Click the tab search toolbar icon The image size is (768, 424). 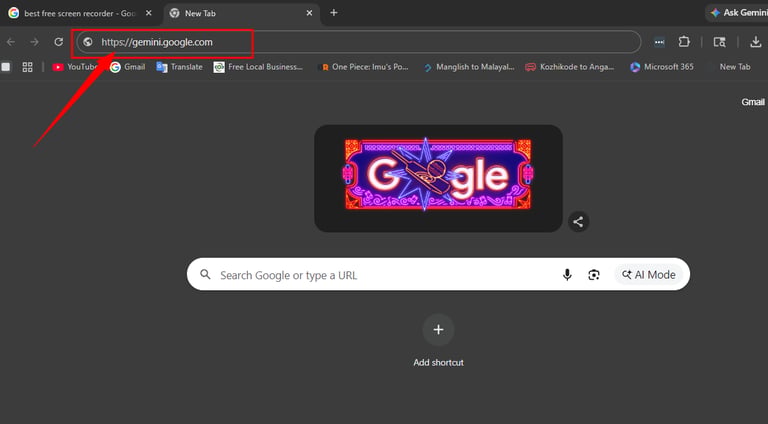click(x=720, y=42)
